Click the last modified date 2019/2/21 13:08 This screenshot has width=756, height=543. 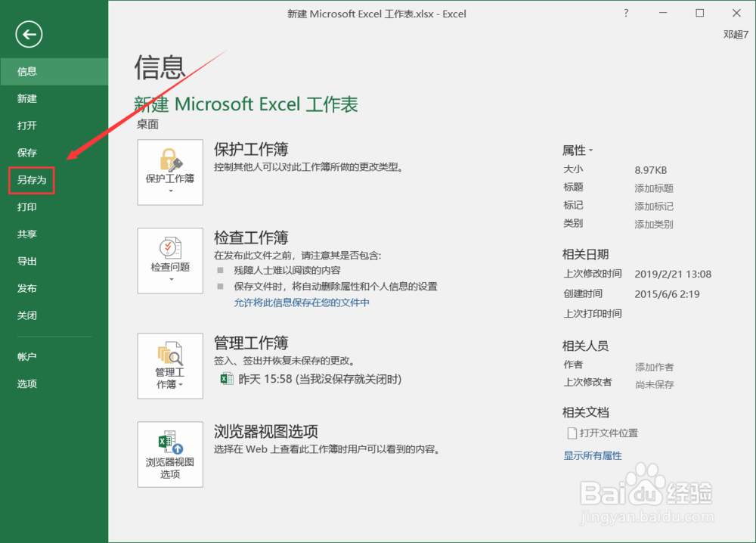point(673,275)
